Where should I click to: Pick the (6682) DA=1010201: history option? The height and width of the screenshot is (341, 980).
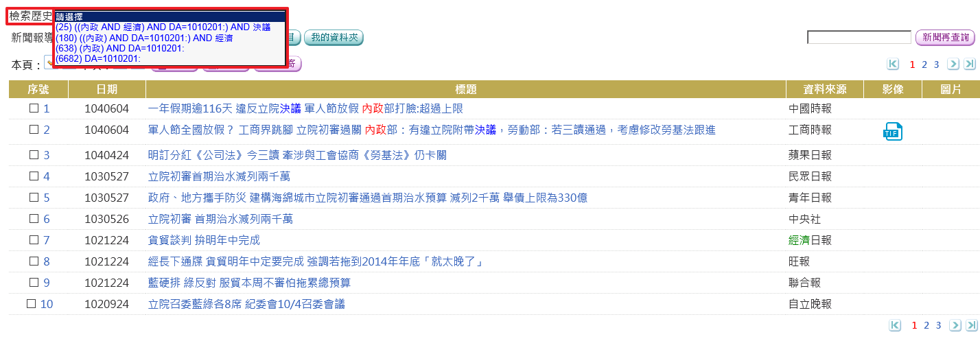pyautogui.click(x=98, y=59)
